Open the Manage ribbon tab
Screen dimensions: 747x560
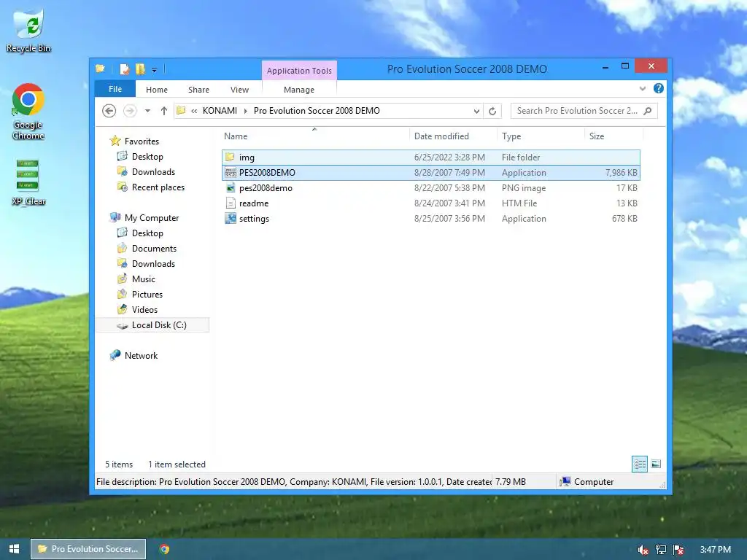pos(299,90)
